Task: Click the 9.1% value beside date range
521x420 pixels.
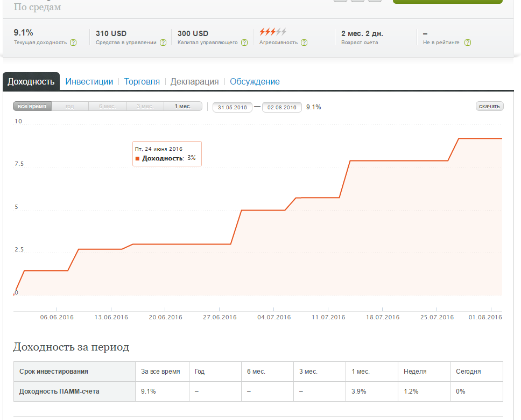Action: [x=314, y=107]
